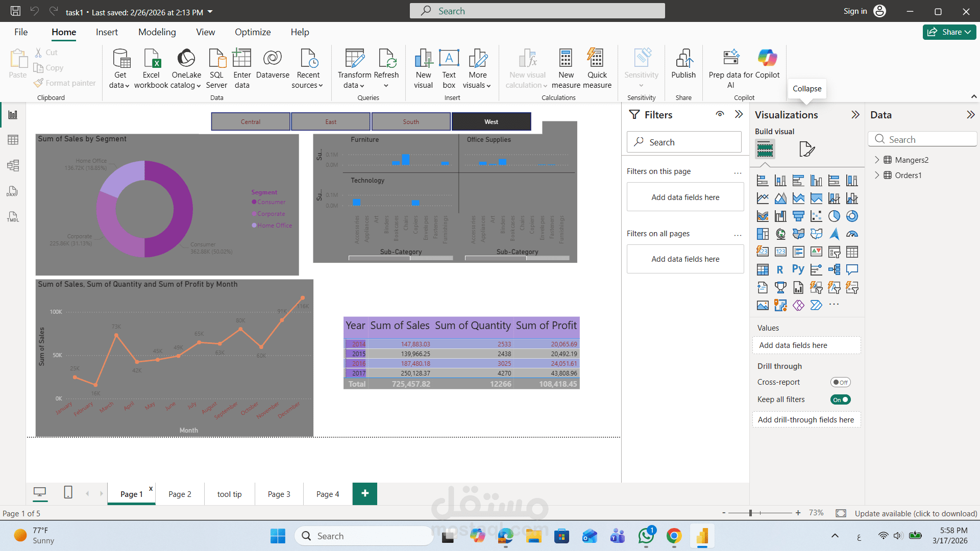Select the Pie chart visual
This screenshot has height=551, width=980.
(x=835, y=216)
